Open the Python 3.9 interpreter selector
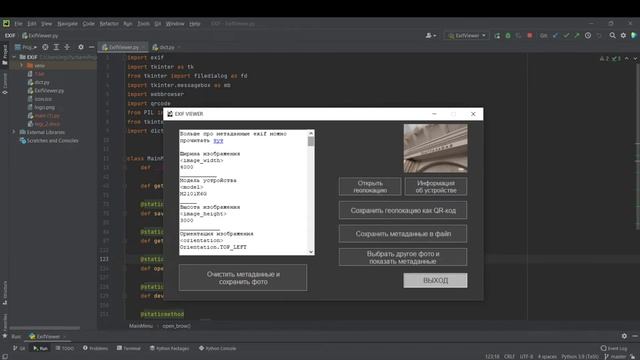The height and width of the screenshot is (360, 640). click(580, 356)
